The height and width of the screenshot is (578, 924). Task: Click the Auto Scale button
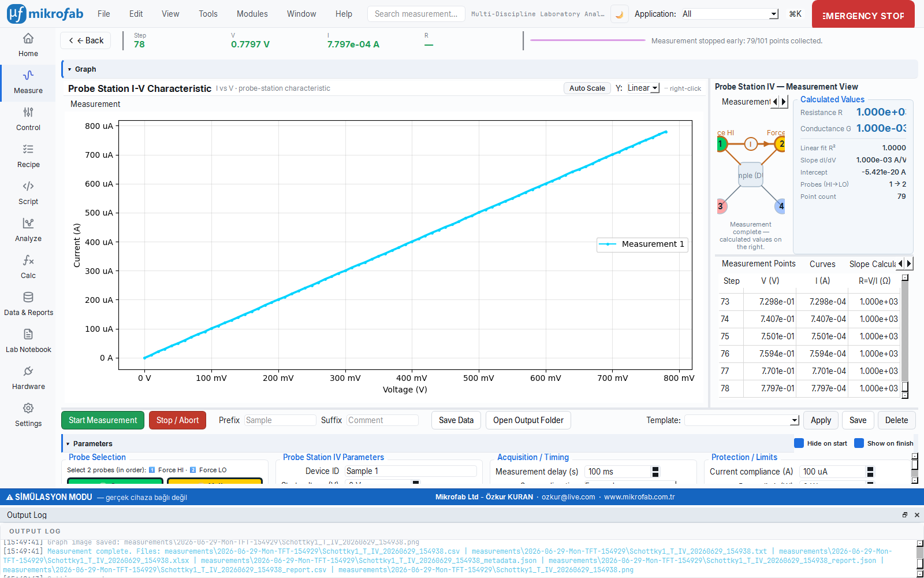pos(587,88)
